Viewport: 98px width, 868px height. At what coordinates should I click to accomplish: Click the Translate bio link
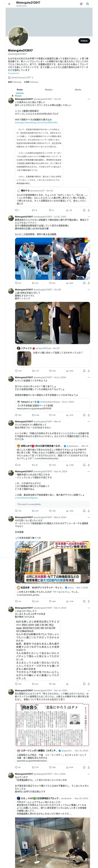tap(14, 73)
